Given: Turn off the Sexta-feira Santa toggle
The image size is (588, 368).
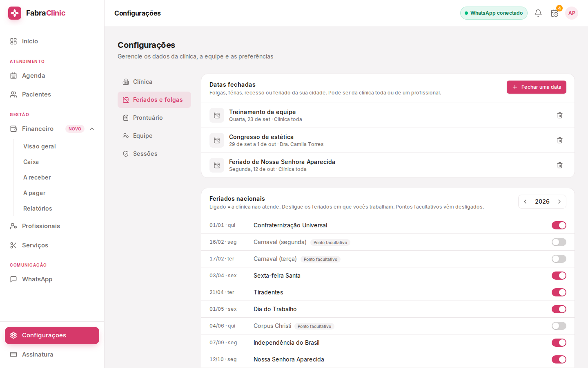Looking at the screenshot, I should [559, 276].
